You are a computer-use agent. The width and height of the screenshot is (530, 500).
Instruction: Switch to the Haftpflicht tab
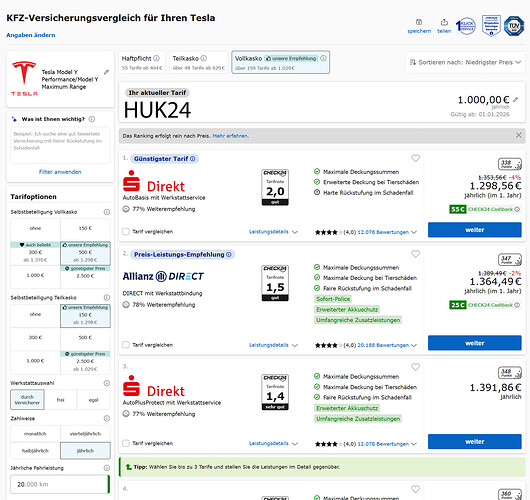142,62
